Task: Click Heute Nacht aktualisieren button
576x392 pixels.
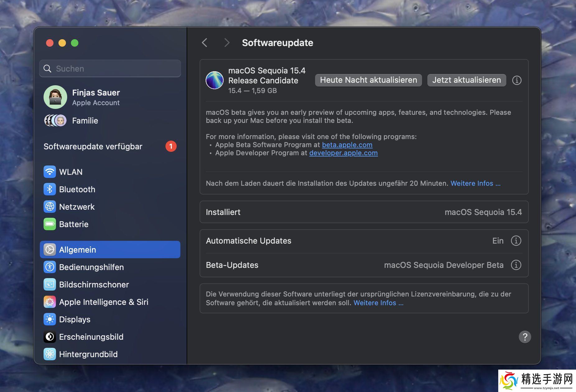Action: 368,80
